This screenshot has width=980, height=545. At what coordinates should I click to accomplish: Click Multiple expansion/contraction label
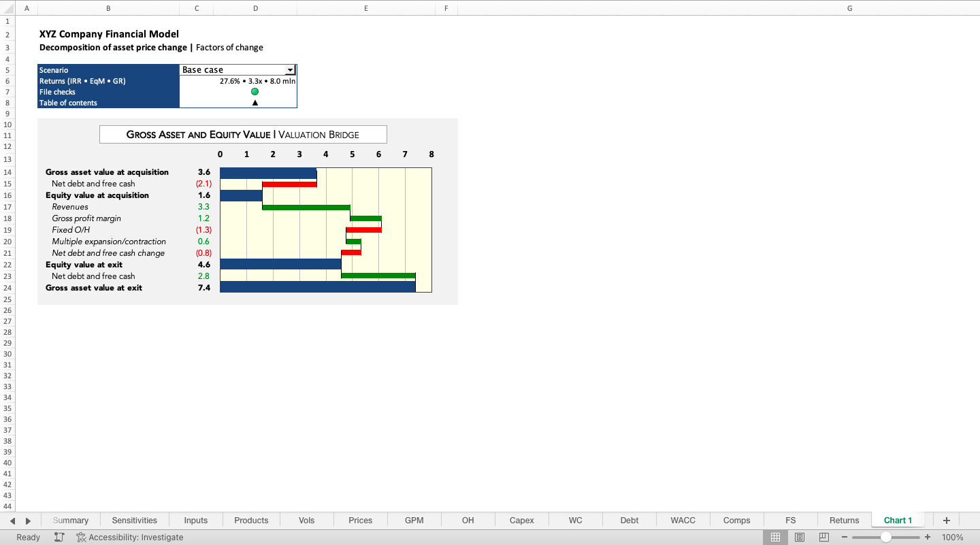109,242
